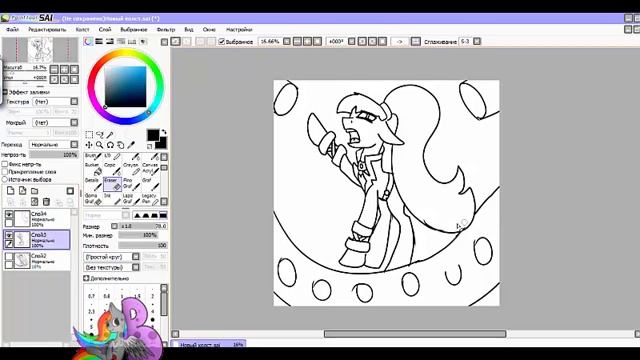Screen dimensions: 640x360
Task: Select the rectangular selection tool
Action: coord(89,135)
